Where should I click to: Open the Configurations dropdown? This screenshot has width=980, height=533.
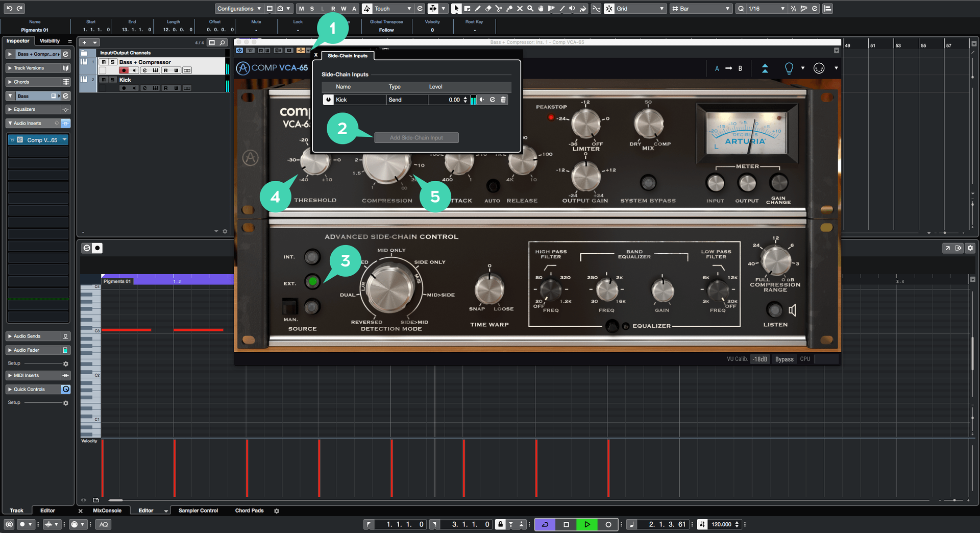coord(239,9)
